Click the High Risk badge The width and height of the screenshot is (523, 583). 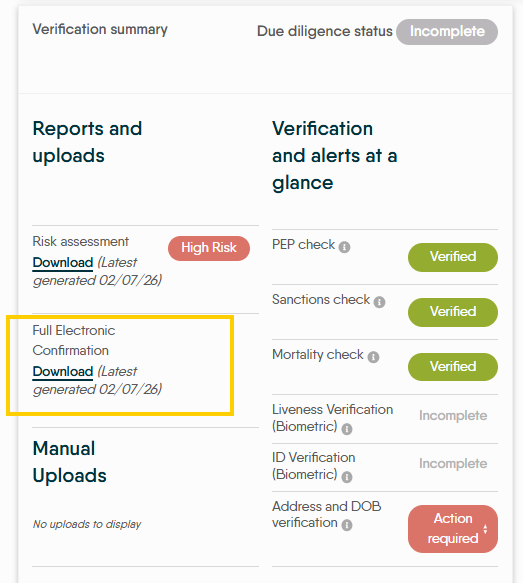click(x=209, y=248)
